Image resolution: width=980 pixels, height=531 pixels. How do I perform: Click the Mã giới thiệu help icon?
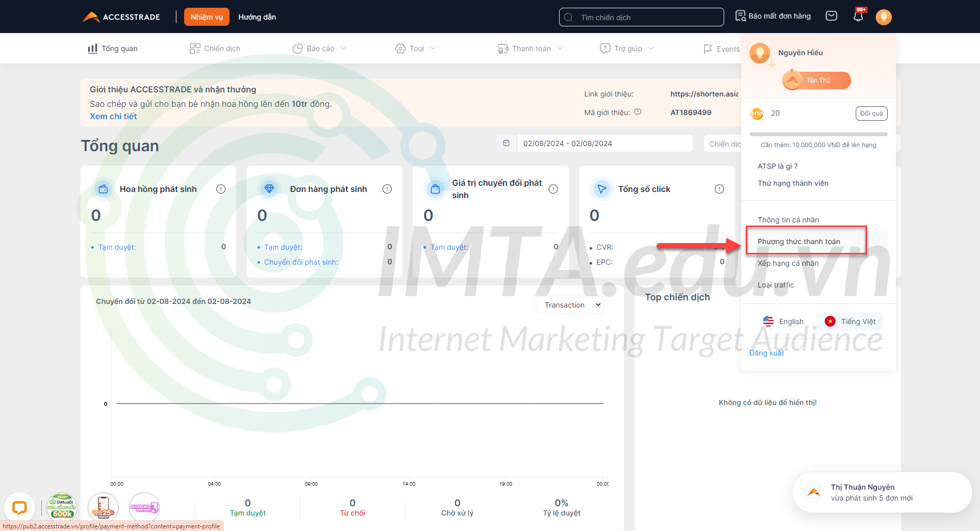point(638,112)
